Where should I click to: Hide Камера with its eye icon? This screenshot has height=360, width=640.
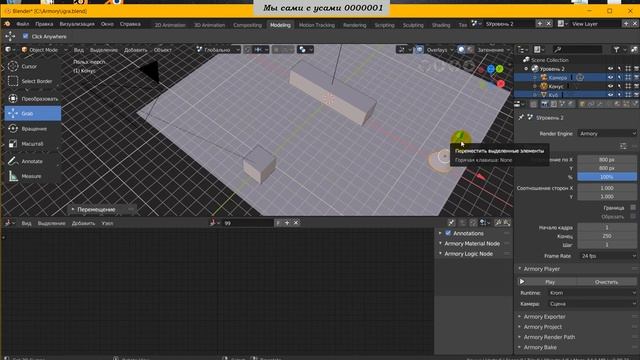tap(611, 78)
